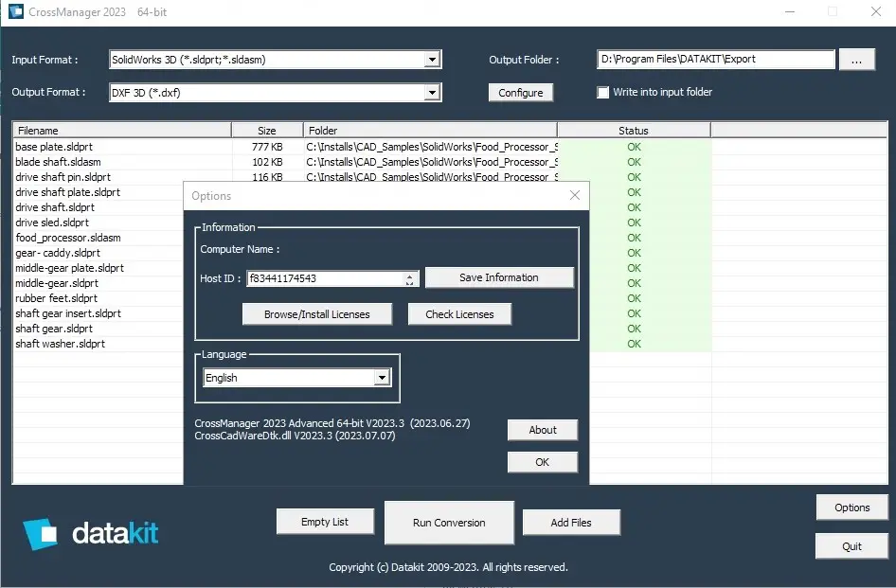Click the 102 KB size cell
Image resolution: width=896 pixels, height=588 pixels.
click(267, 162)
